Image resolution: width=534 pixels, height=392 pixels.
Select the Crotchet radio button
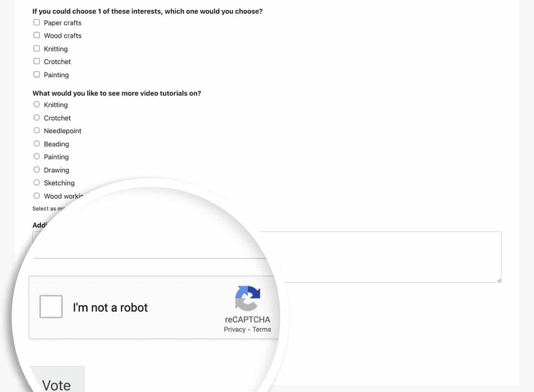pyautogui.click(x=36, y=117)
